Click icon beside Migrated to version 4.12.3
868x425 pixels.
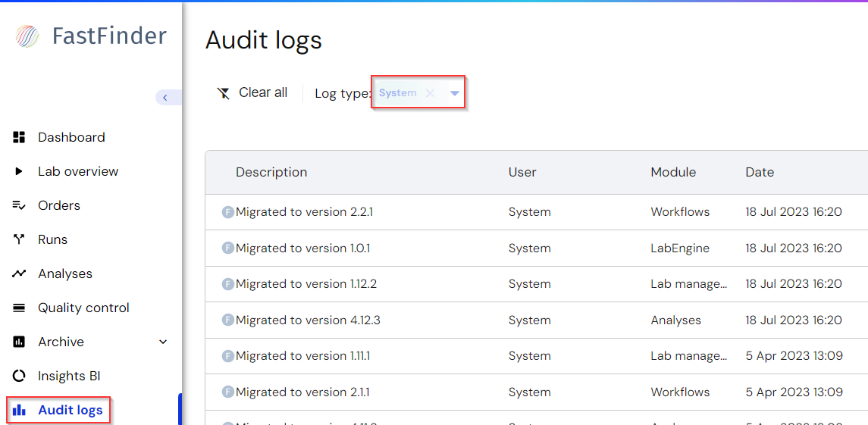pyautogui.click(x=228, y=320)
